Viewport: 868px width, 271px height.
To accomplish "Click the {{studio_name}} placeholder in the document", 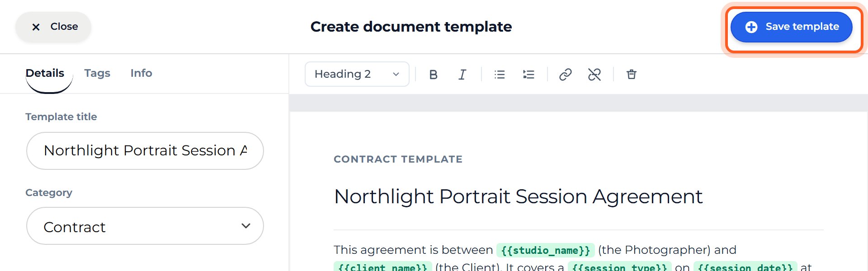I will click(x=545, y=250).
